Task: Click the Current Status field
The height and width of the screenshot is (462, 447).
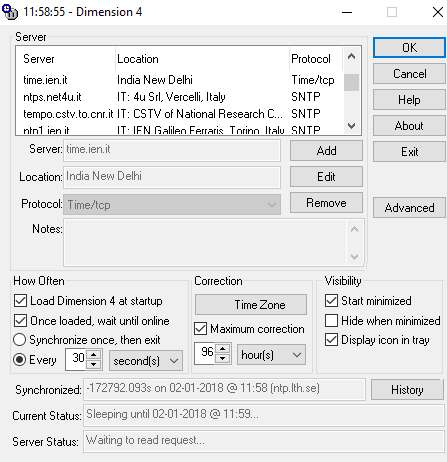Action: click(x=264, y=415)
